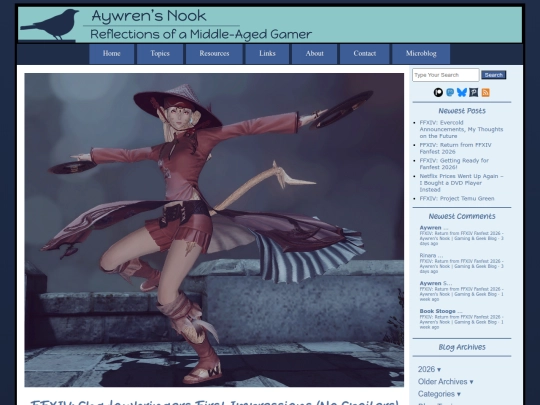Open the Contact page

pyautogui.click(x=365, y=54)
